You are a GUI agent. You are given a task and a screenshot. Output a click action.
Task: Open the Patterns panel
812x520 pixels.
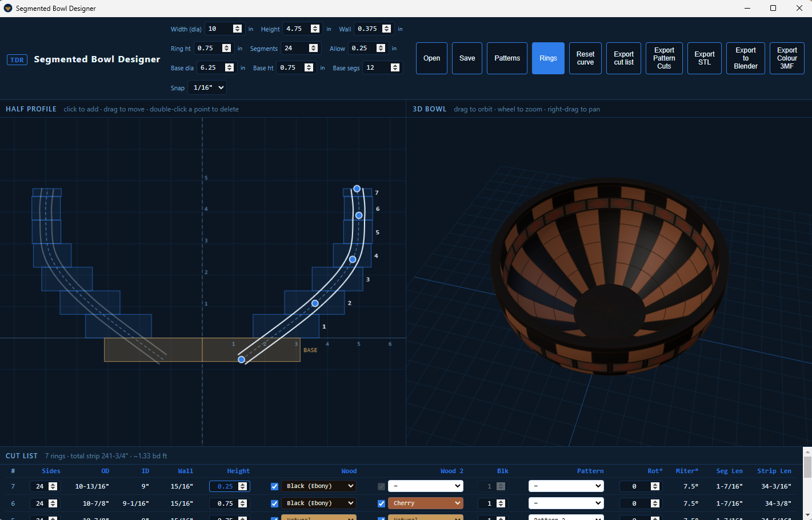[x=507, y=58]
